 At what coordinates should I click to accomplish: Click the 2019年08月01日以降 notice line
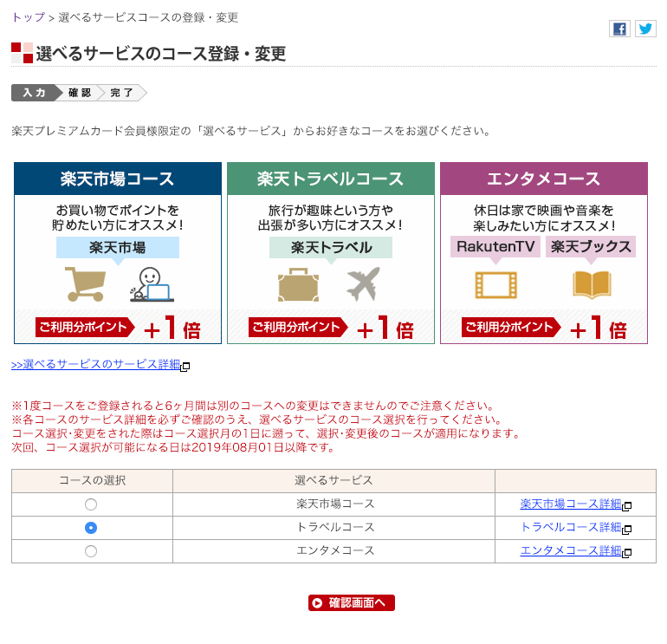pyautogui.click(x=172, y=447)
